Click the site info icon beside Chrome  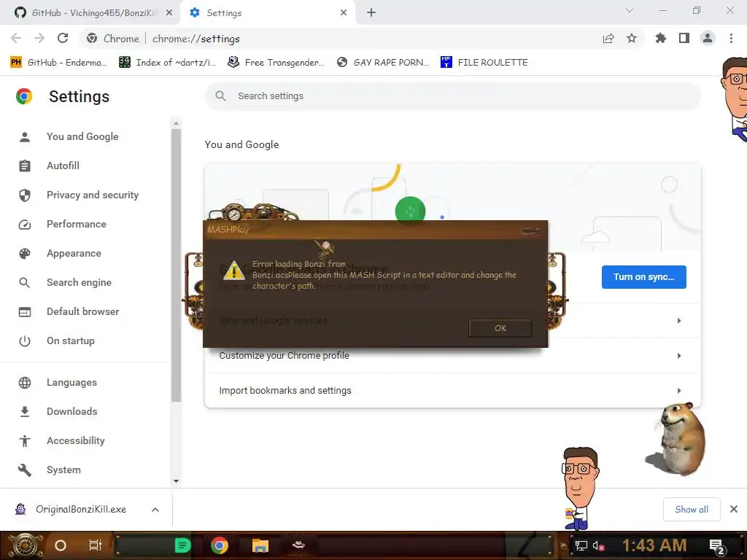click(x=92, y=39)
